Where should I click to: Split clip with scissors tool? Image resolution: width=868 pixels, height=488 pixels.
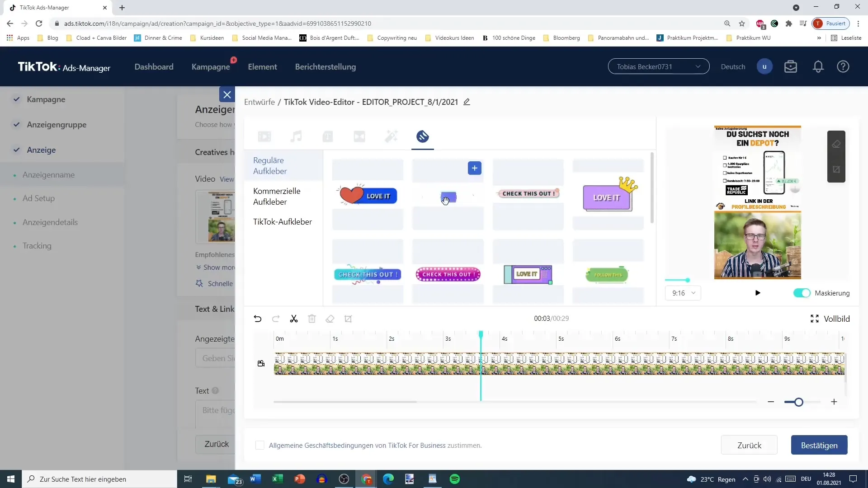[294, 319]
